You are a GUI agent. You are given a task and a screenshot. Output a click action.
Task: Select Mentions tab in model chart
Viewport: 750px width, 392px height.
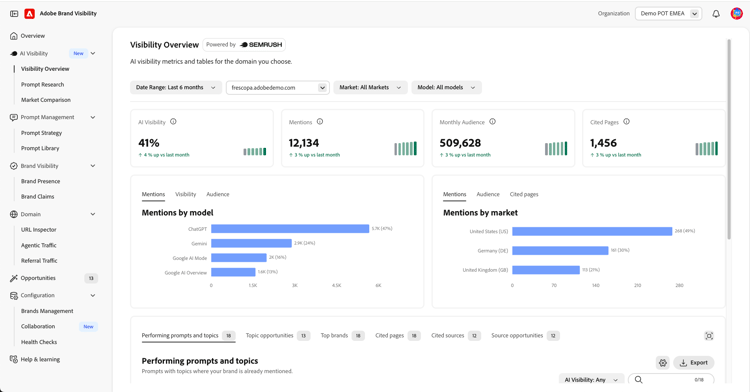pyautogui.click(x=153, y=194)
